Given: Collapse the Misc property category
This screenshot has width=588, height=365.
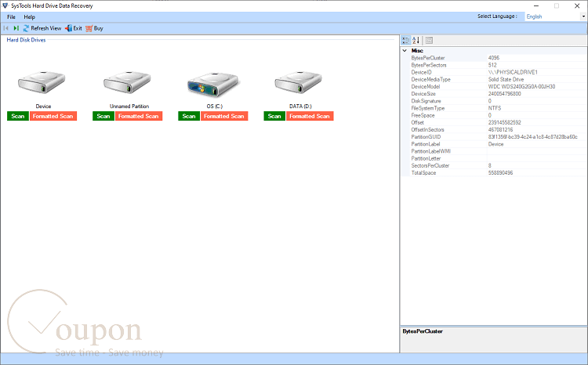Looking at the screenshot, I should [405, 51].
